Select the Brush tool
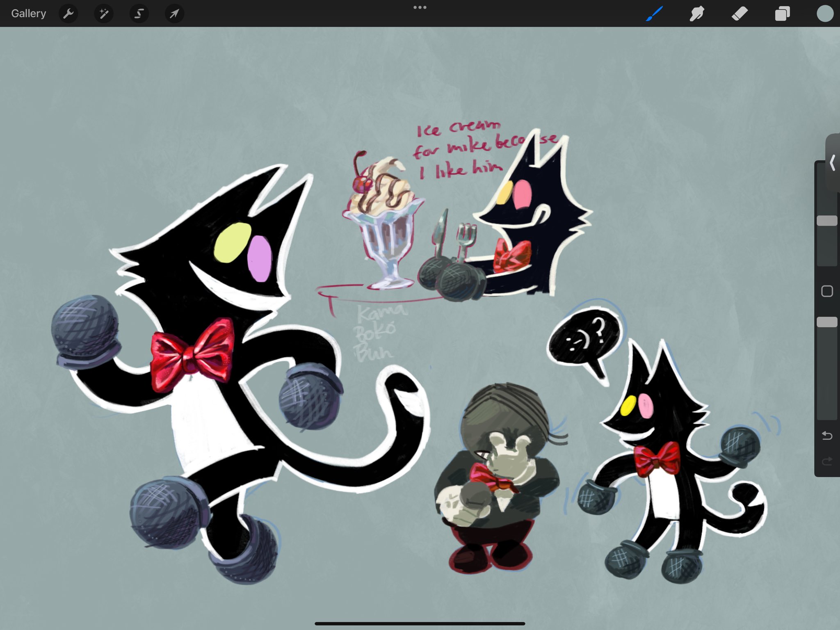Screen dimensions: 840x630 coord(655,14)
